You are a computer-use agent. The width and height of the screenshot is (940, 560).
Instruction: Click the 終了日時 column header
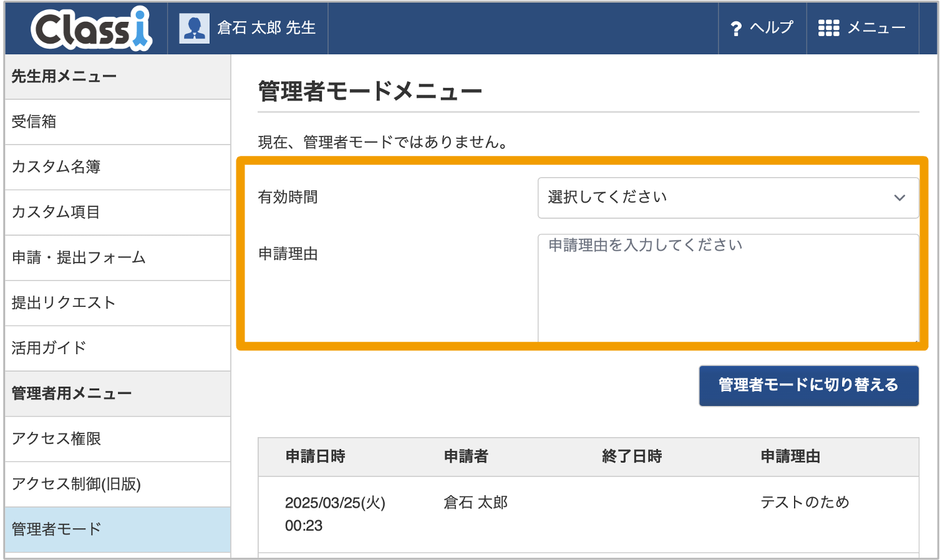click(x=632, y=456)
